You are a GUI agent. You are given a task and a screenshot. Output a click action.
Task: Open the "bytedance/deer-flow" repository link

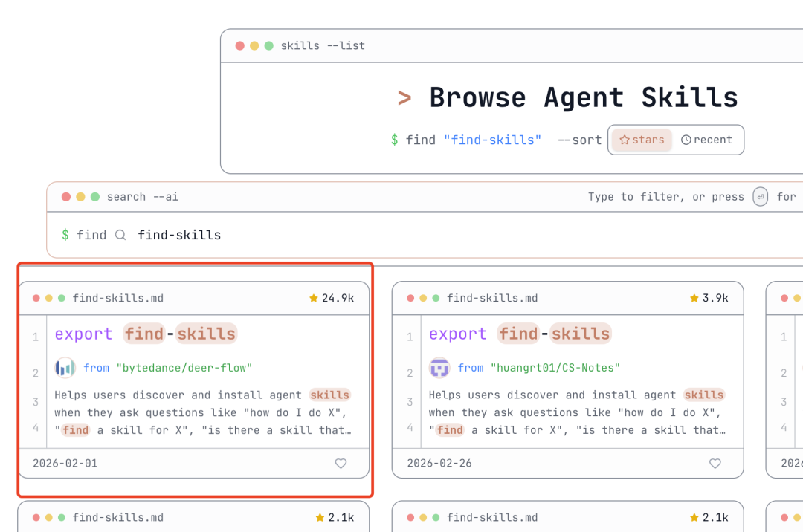pos(184,368)
